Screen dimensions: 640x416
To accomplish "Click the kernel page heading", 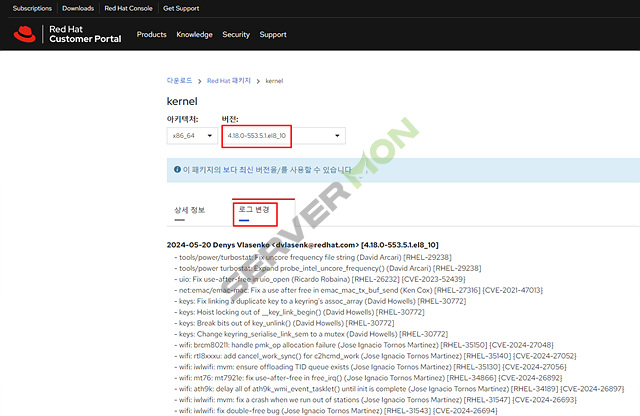I will [182, 101].
